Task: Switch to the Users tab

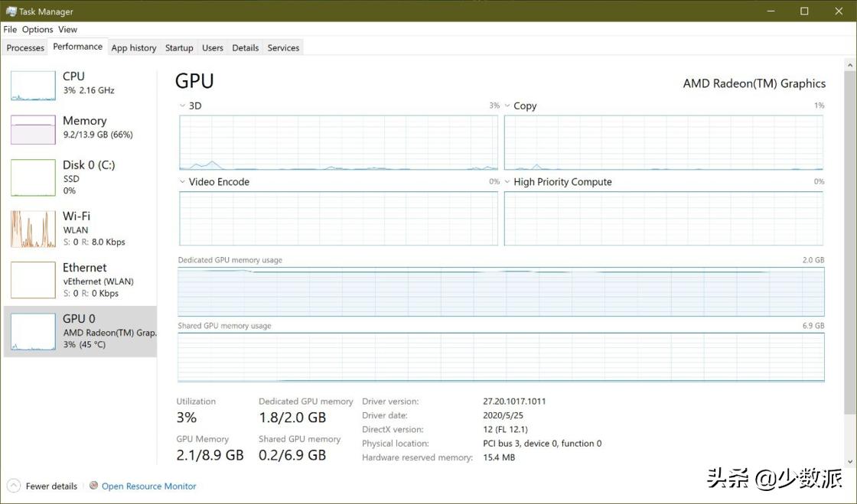Action: tap(213, 48)
